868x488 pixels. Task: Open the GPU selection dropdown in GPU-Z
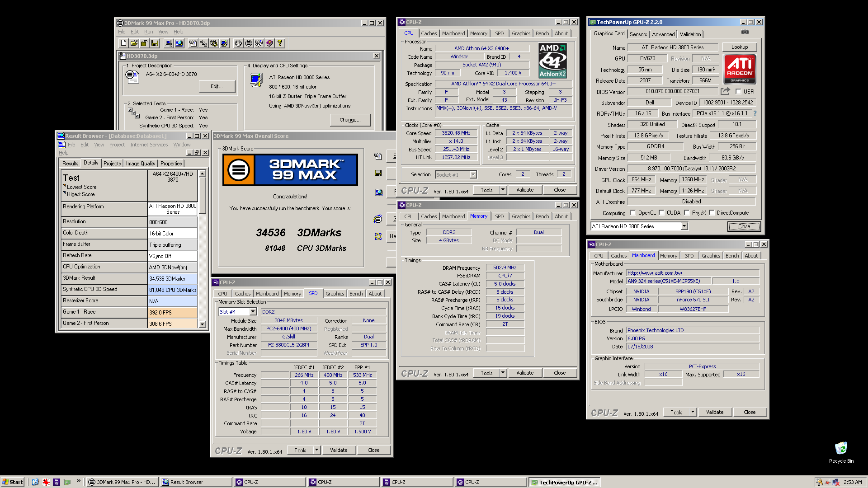[x=684, y=226]
